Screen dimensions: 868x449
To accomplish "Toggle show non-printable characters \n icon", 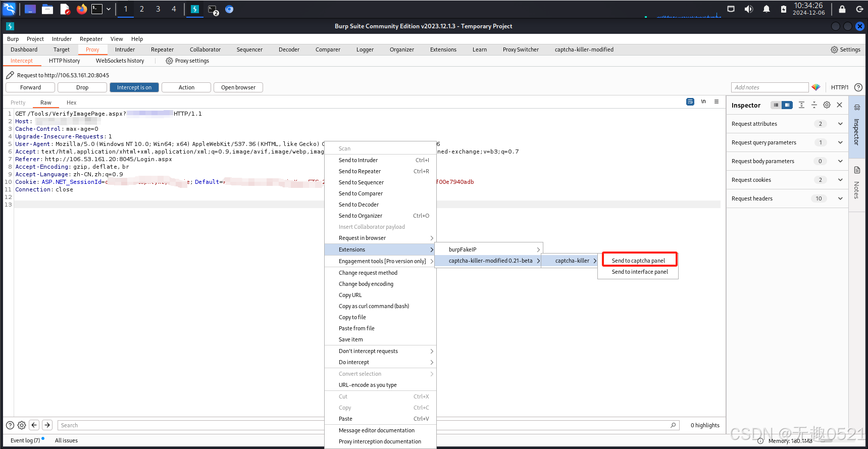I will click(703, 102).
